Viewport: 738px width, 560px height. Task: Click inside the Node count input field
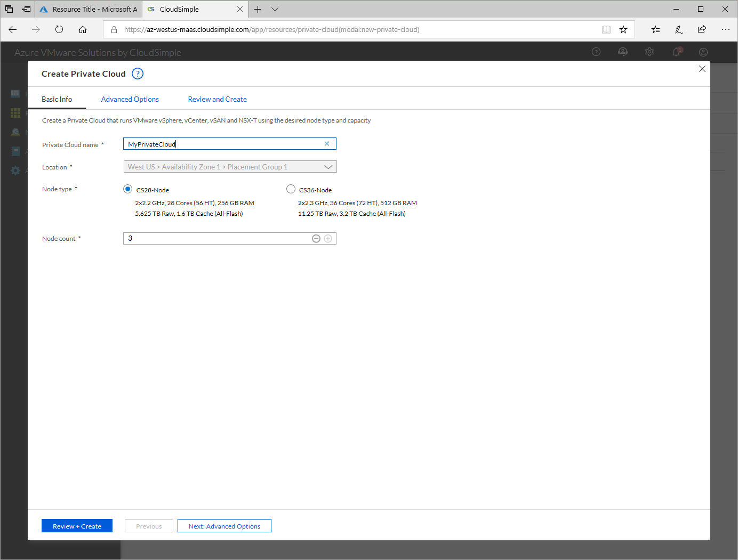click(x=213, y=238)
